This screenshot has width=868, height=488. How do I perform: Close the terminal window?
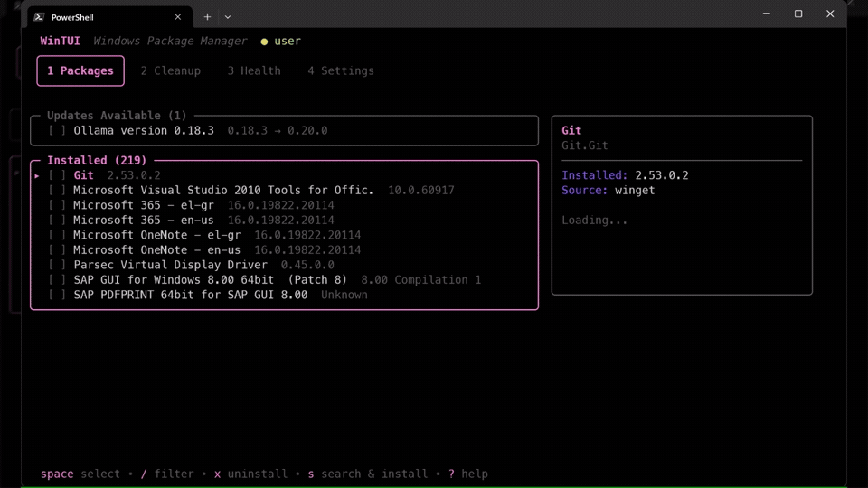(830, 14)
